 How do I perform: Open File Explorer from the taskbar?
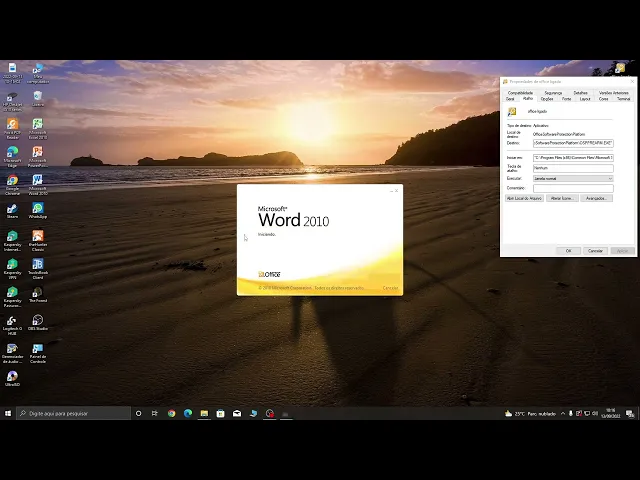(204, 413)
